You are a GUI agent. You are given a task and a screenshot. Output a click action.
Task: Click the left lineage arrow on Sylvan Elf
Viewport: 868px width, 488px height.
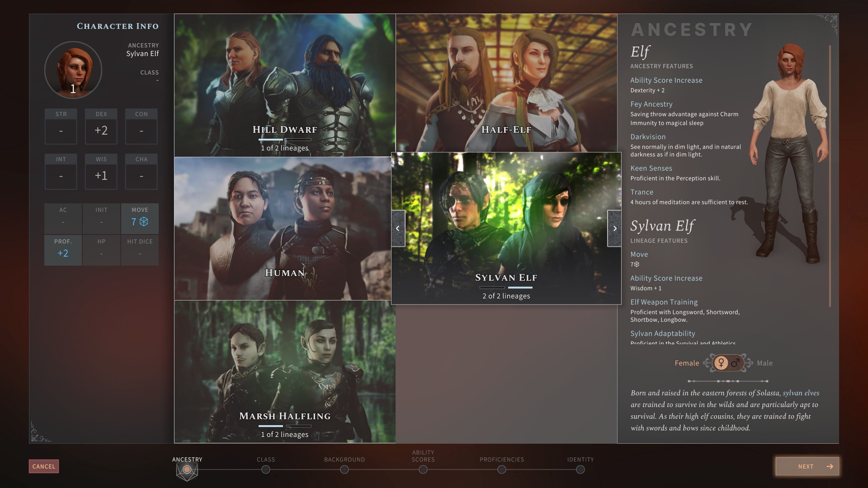398,228
